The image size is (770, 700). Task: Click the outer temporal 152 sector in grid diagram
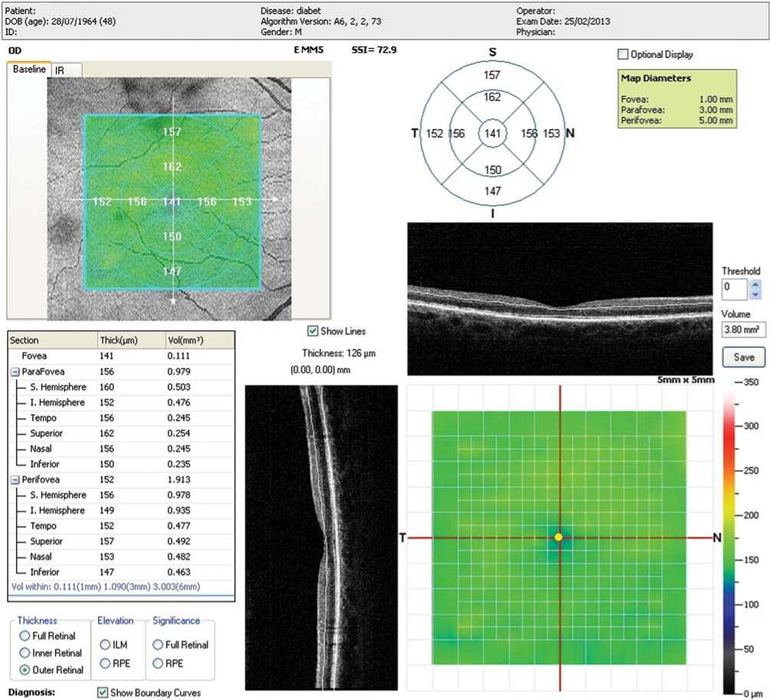[x=434, y=133]
